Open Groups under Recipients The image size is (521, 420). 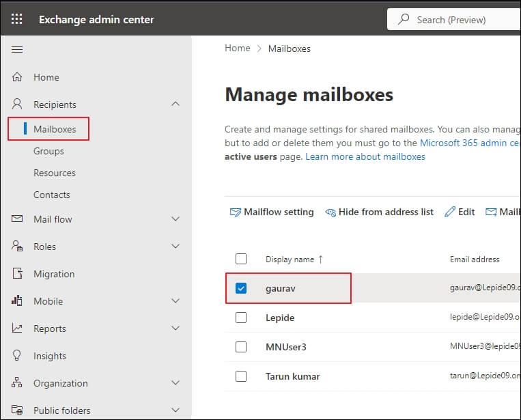click(x=48, y=151)
